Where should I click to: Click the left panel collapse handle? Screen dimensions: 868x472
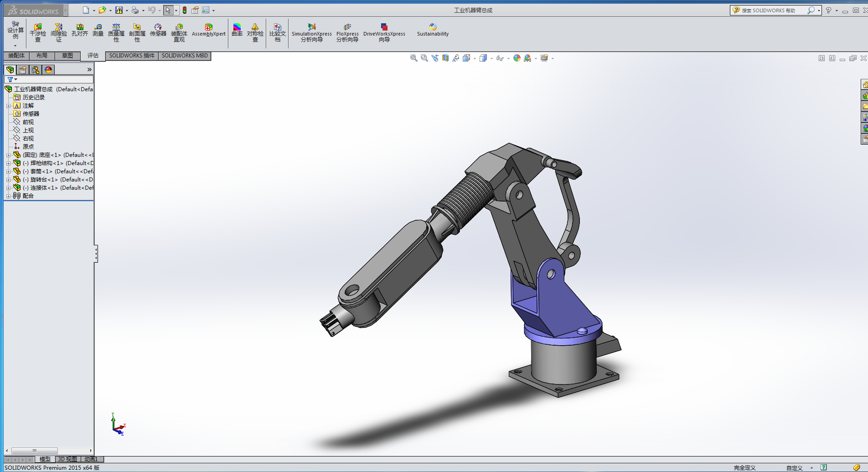point(96,254)
